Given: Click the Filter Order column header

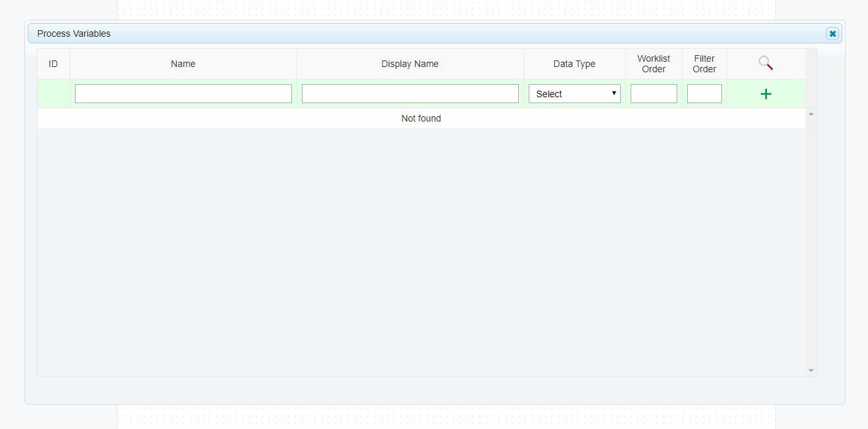Looking at the screenshot, I should pos(704,63).
